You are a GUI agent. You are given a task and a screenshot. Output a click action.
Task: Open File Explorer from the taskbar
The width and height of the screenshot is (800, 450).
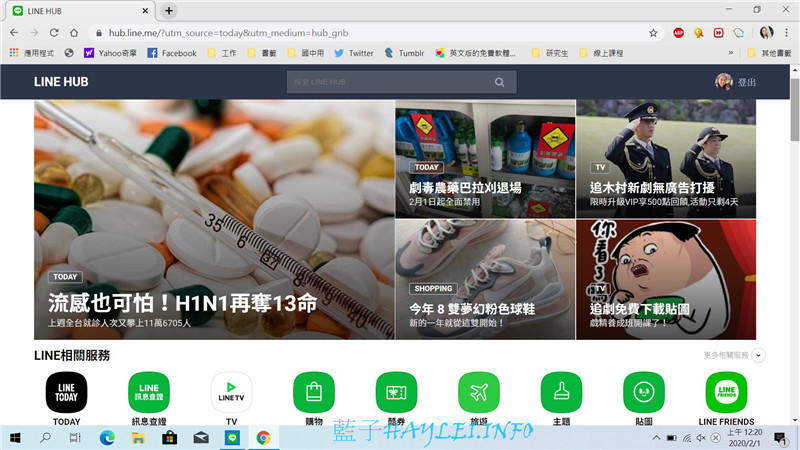pos(138,438)
